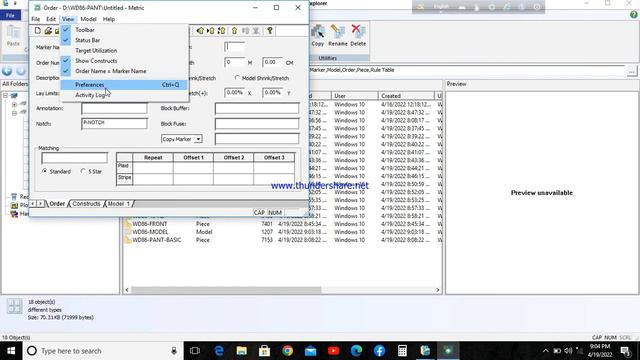
Task: Click the Block Buffer input field
Action: 257,108
